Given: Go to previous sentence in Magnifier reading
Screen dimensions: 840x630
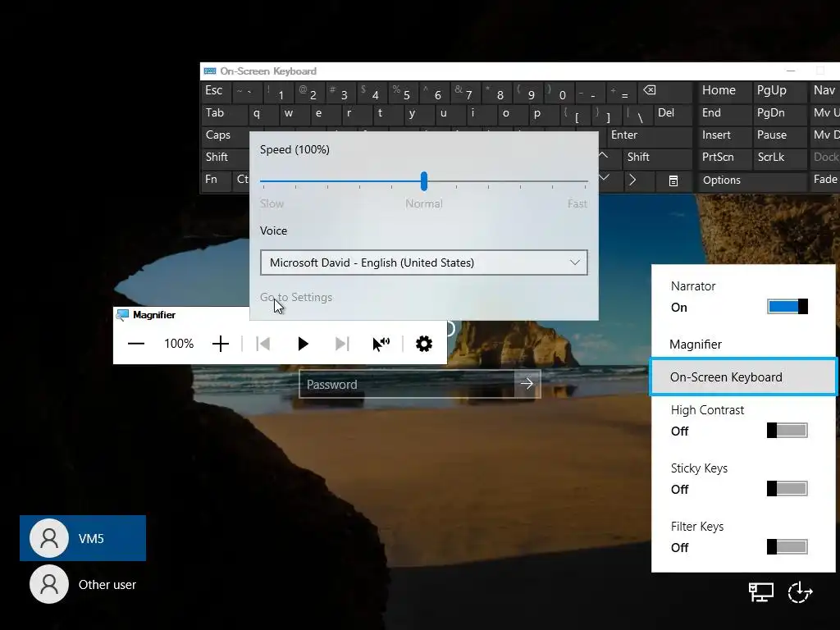Looking at the screenshot, I should click(x=263, y=344).
